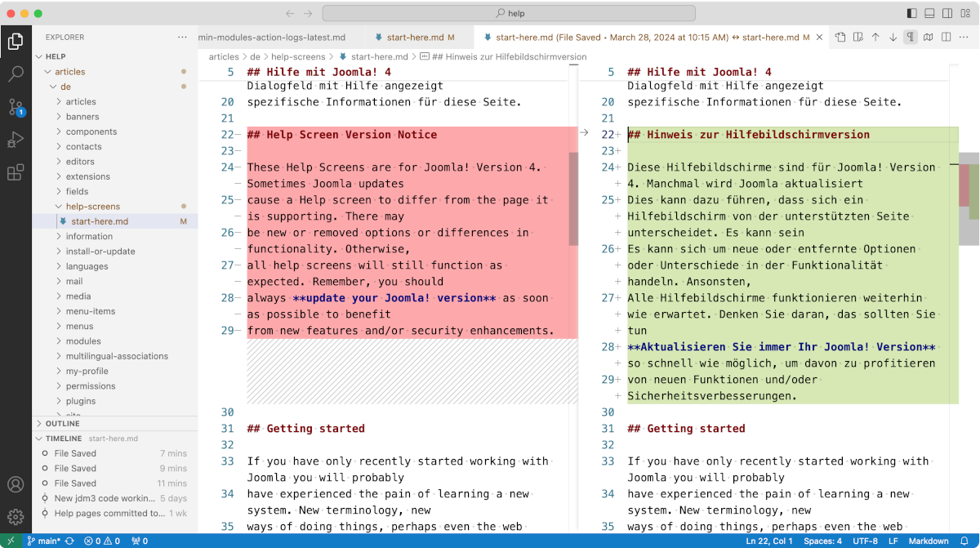Open More Actions menu in editor toolbar
The width and height of the screenshot is (980, 548).
[x=964, y=37]
